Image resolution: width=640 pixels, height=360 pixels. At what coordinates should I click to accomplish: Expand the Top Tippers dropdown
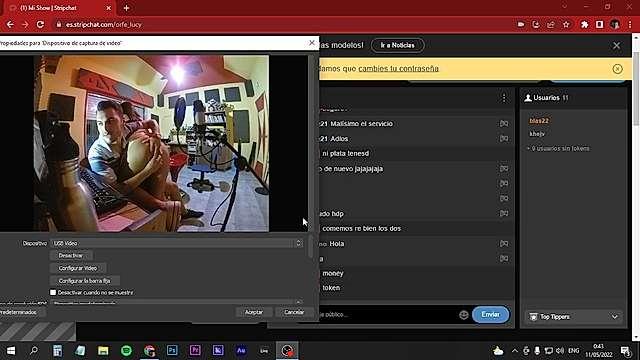[574, 317]
